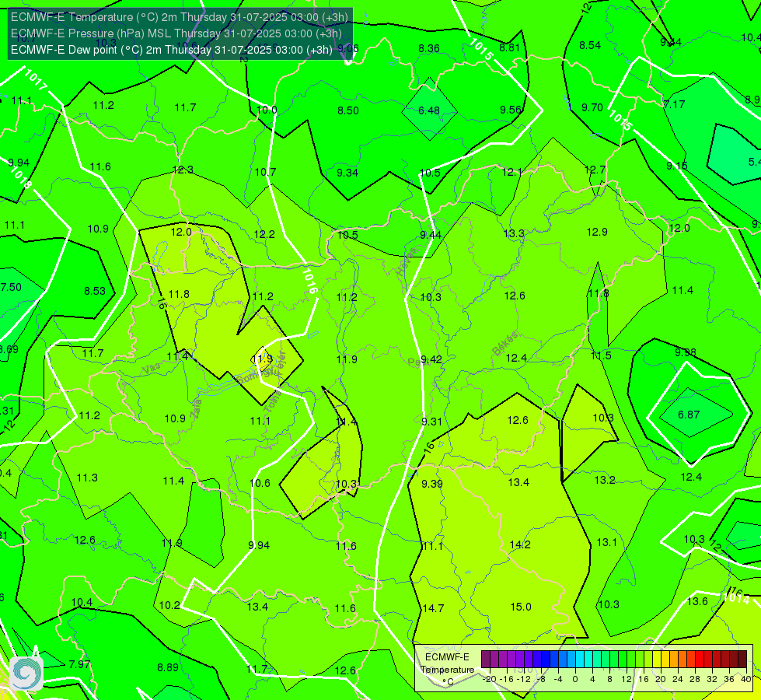Click the 9.39 temperature value

pyautogui.click(x=432, y=484)
